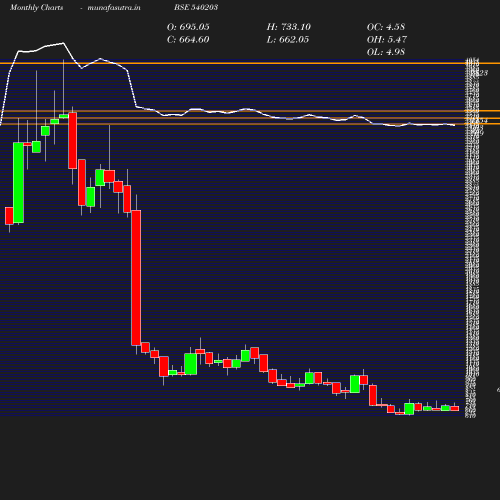Select the 'OL: 4.98' reading

click(386, 52)
